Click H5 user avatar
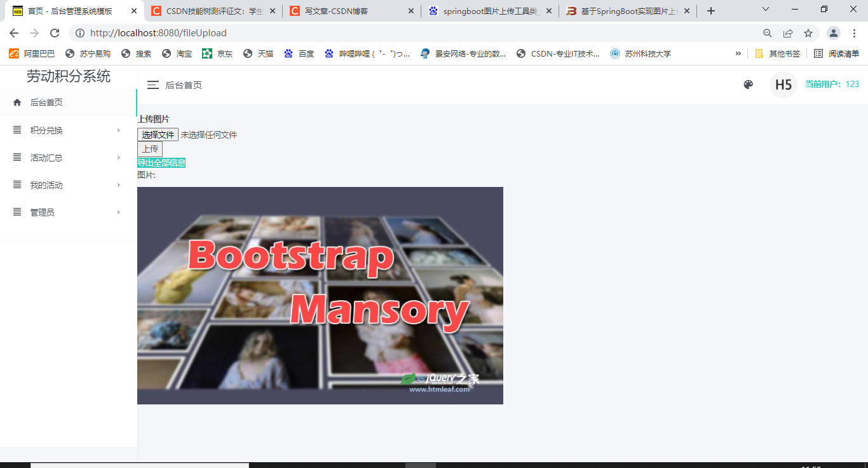The height and width of the screenshot is (468, 868). (x=783, y=85)
